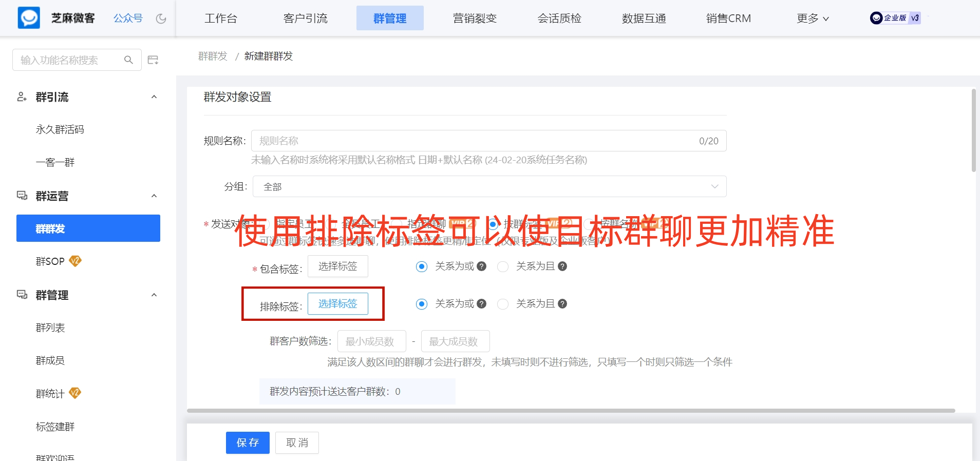Focus the 最小成员数 input field
Image resolution: width=980 pixels, height=461 pixels.
click(372, 341)
